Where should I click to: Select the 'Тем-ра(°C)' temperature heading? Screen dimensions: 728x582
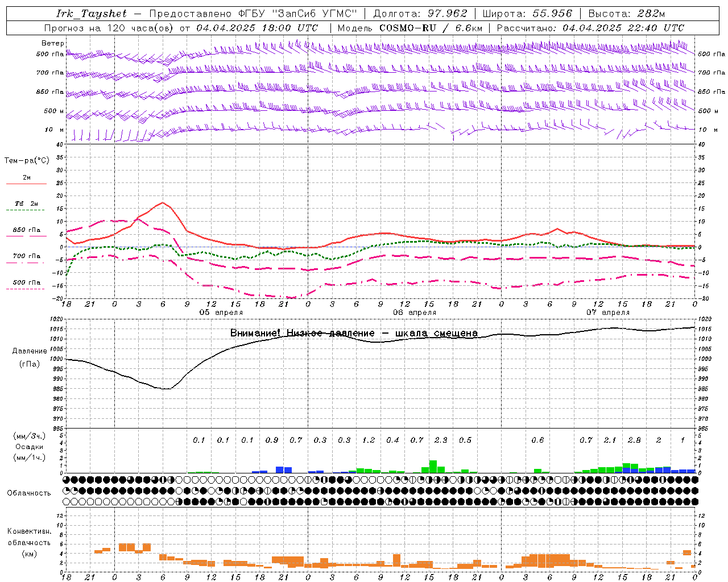27,161
